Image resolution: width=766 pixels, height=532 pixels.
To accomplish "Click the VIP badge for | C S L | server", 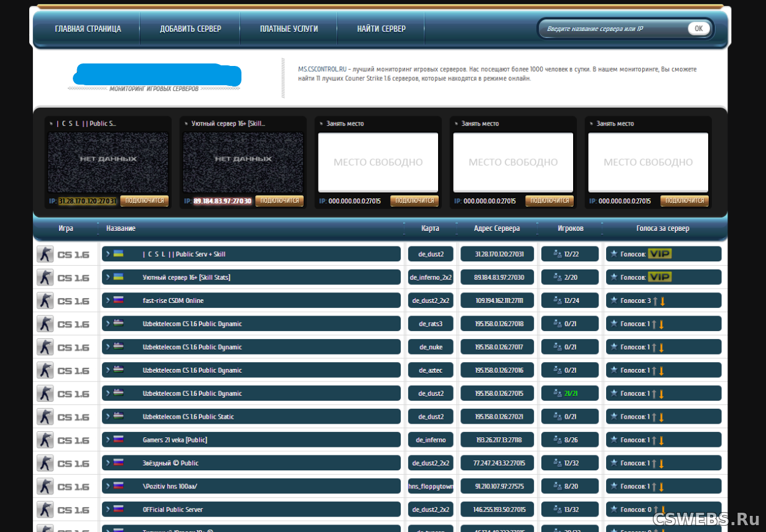I will [660, 254].
